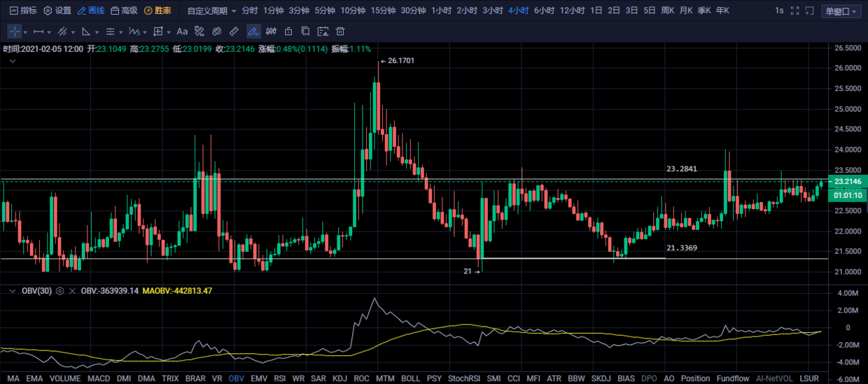This screenshot has height=384, width=868.
Task: Select the crosshair cursor tool
Action: click(x=15, y=31)
